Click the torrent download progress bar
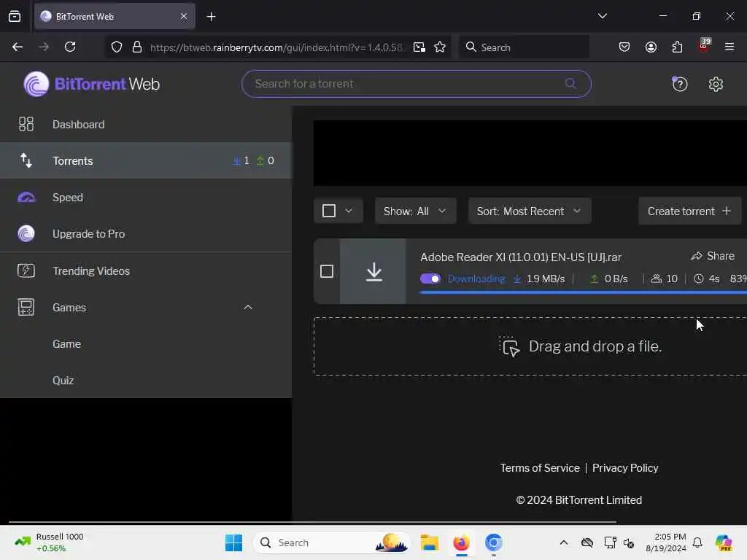This screenshot has width=747, height=560. tap(583, 292)
